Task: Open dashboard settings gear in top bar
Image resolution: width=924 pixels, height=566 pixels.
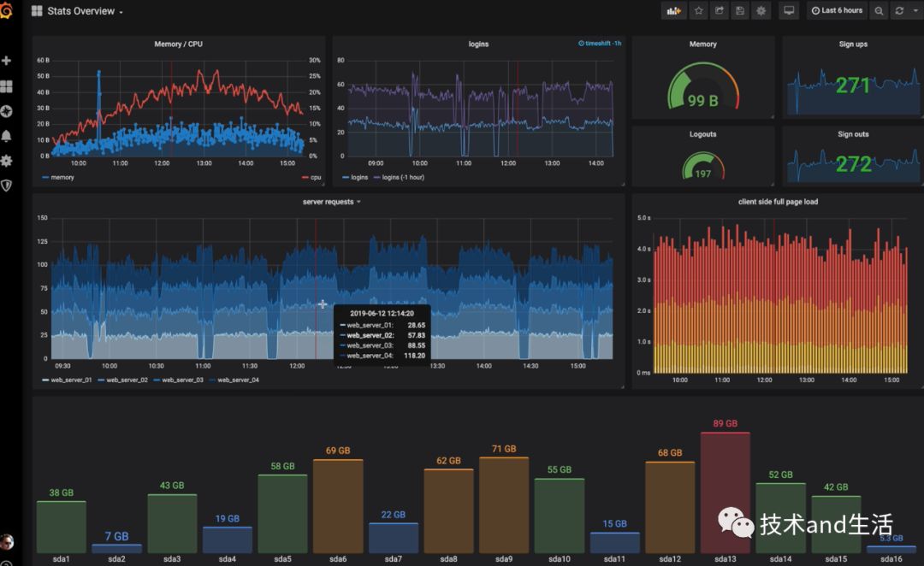Action: tap(761, 10)
